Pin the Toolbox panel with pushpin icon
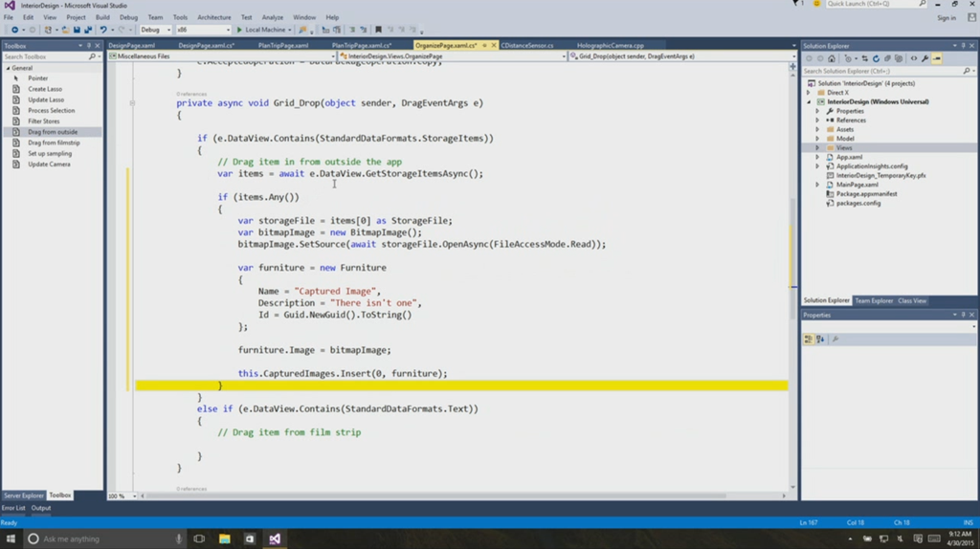 tap(89, 46)
